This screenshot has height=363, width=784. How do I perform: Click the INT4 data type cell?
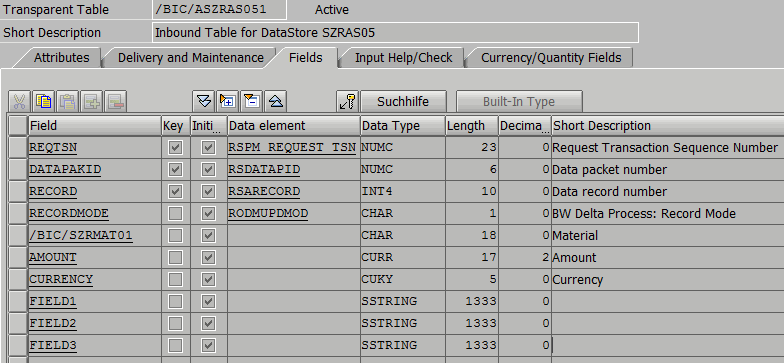[x=402, y=192]
